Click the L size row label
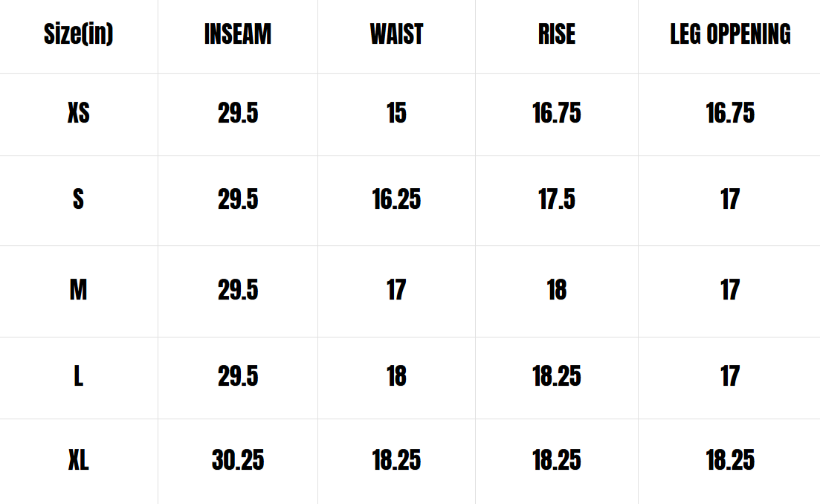 78,376
